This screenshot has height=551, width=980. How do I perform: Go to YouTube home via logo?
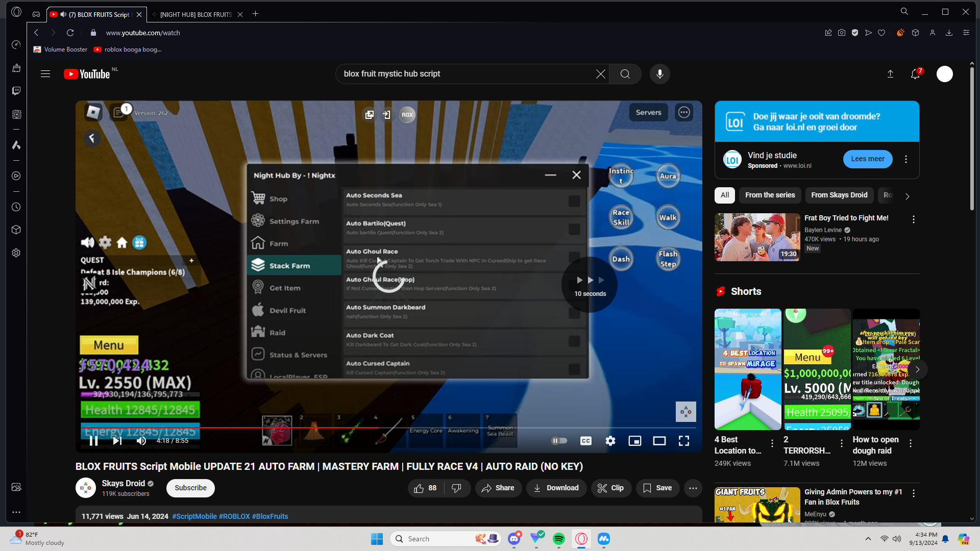tap(87, 74)
